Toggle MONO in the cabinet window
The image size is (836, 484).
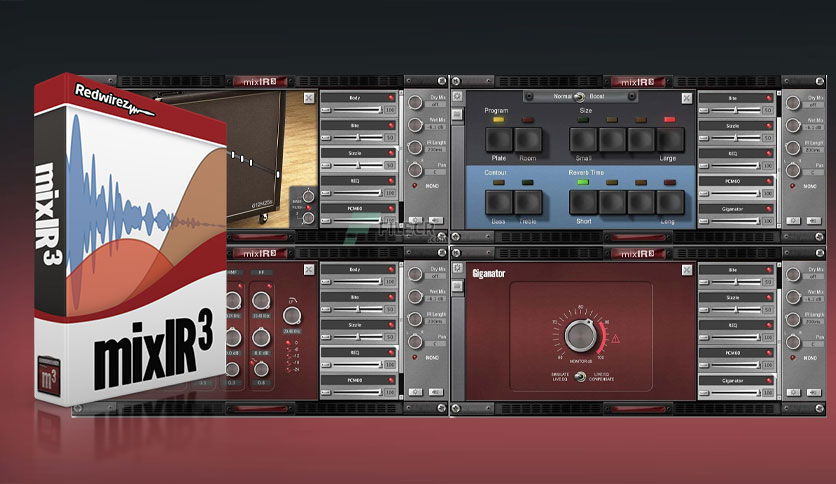tap(415, 185)
